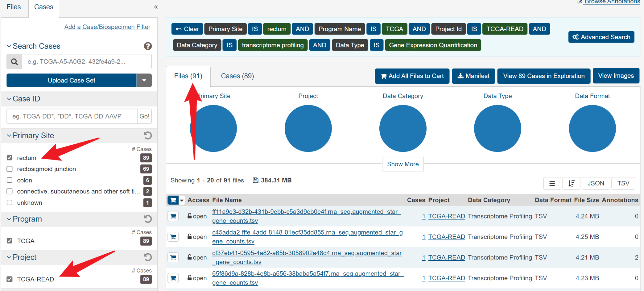The width and height of the screenshot is (644, 291).
Task: Switch to the Cases (89) tab
Action: 237,76
